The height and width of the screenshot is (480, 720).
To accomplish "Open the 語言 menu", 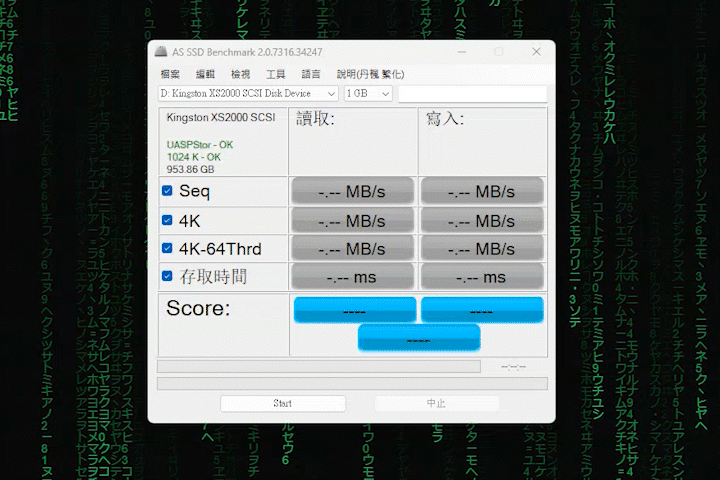I will coord(311,74).
